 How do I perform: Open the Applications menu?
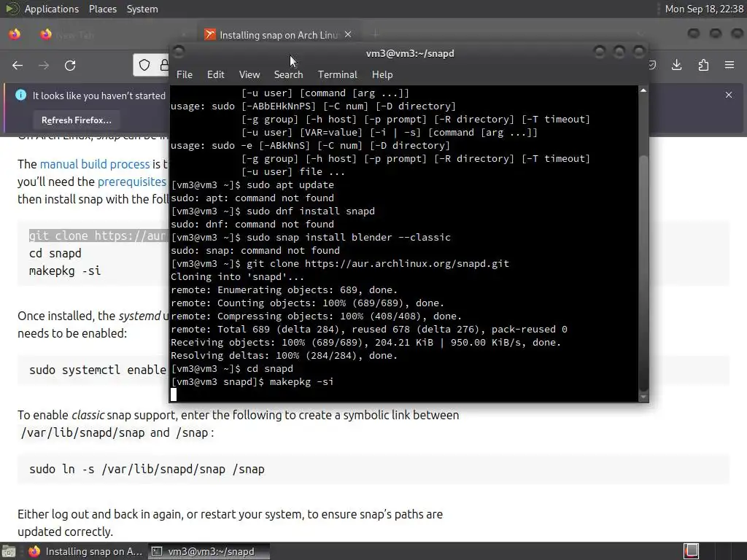pyautogui.click(x=52, y=9)
